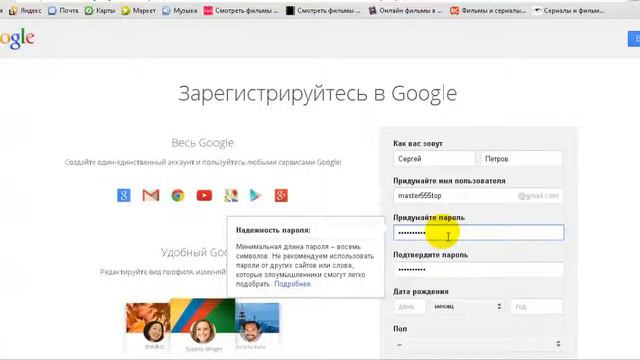Screen dimensions: 640x360
Task: Click the Год birth year field
Action: [536, 306]
